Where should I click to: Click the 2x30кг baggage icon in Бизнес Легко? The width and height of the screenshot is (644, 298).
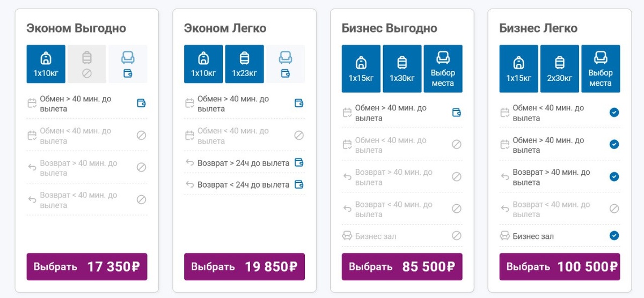click(559, 69)
